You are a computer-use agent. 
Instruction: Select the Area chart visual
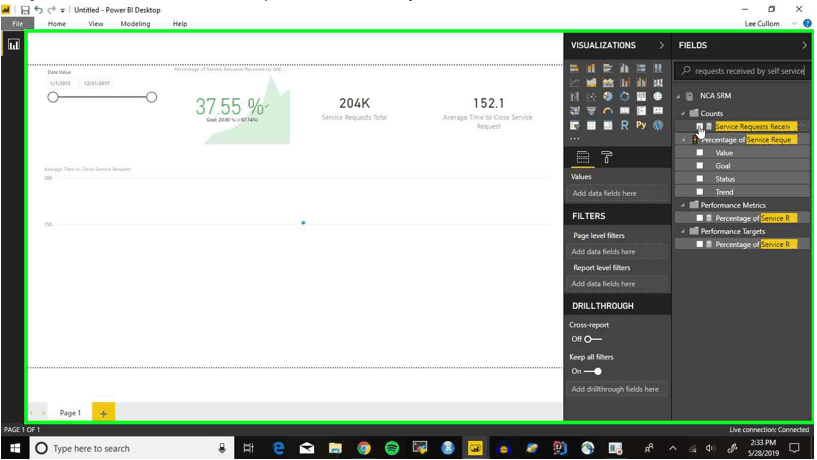(x=591, y=82)
